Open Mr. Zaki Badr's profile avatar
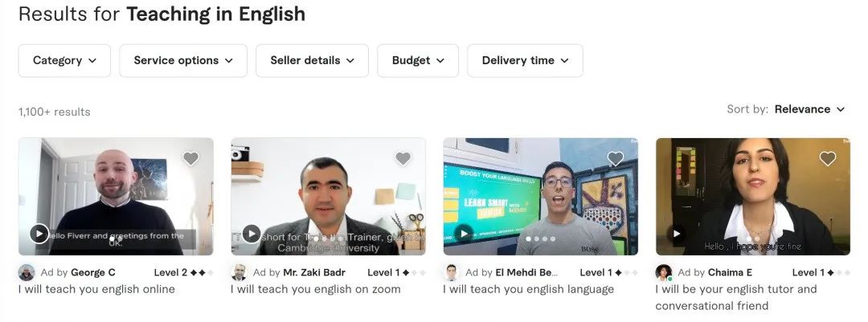This screenshot has width=868, height=322. [239, 273]
